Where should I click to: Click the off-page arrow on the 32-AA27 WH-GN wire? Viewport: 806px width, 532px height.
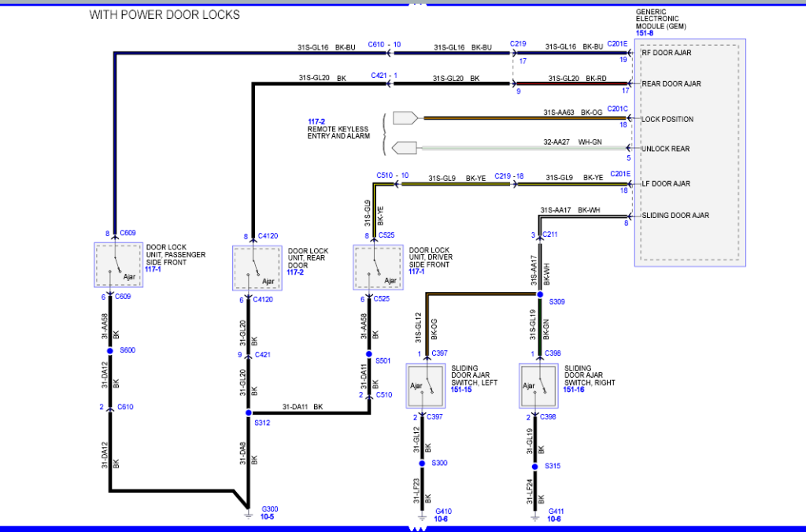[x=404, y=148]
